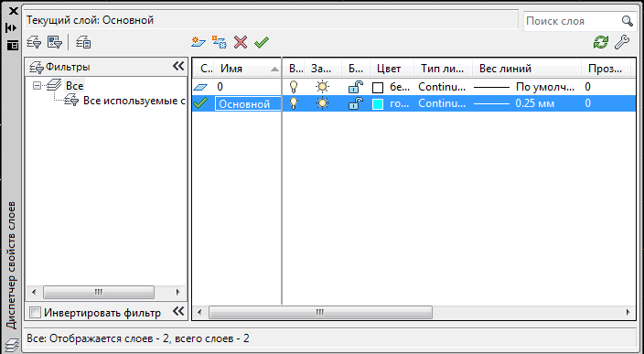Click filter tree horizontal scrollbar thumb
Screen dimensions: 644x354
pyautogui.click(x=99, y=293)
